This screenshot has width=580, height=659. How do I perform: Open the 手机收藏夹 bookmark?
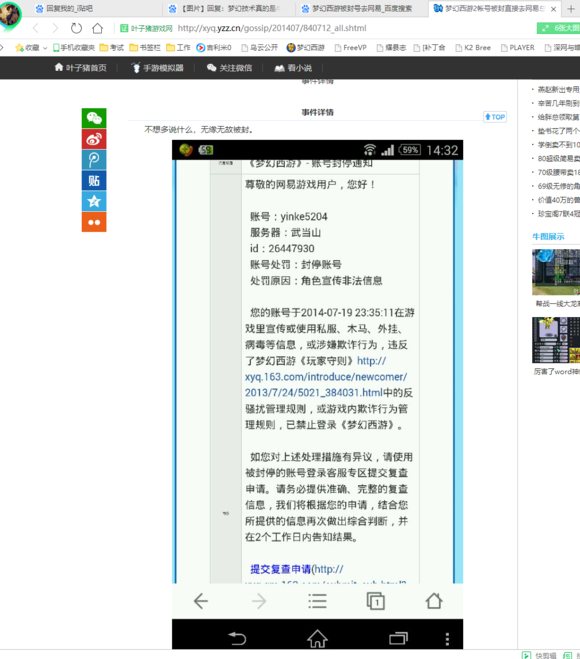[74, 47]
